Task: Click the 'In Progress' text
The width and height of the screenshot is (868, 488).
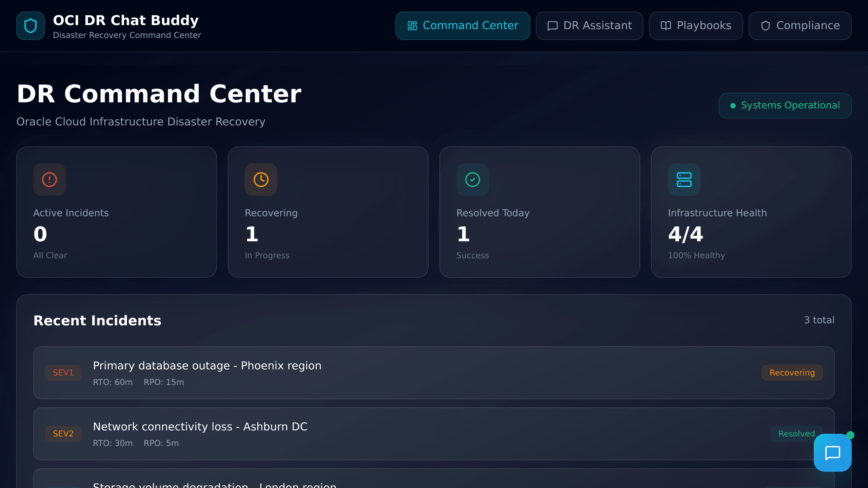Action: click(267, 256)
